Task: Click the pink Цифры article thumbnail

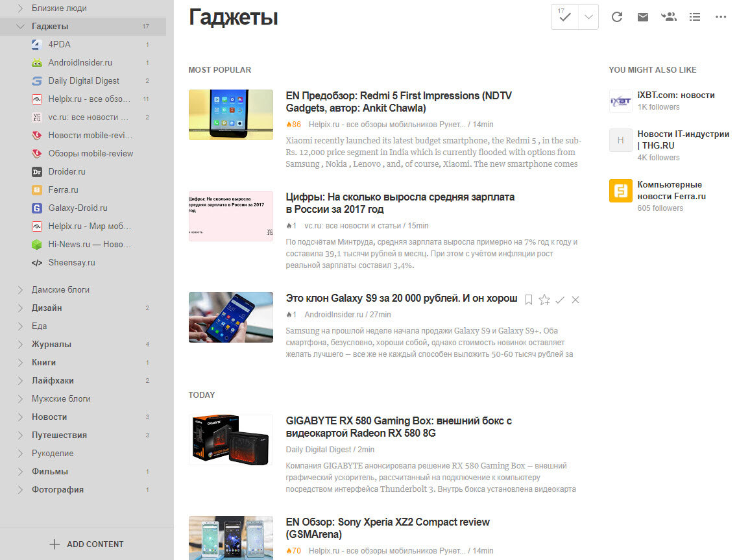Action: tap(230, 216)
